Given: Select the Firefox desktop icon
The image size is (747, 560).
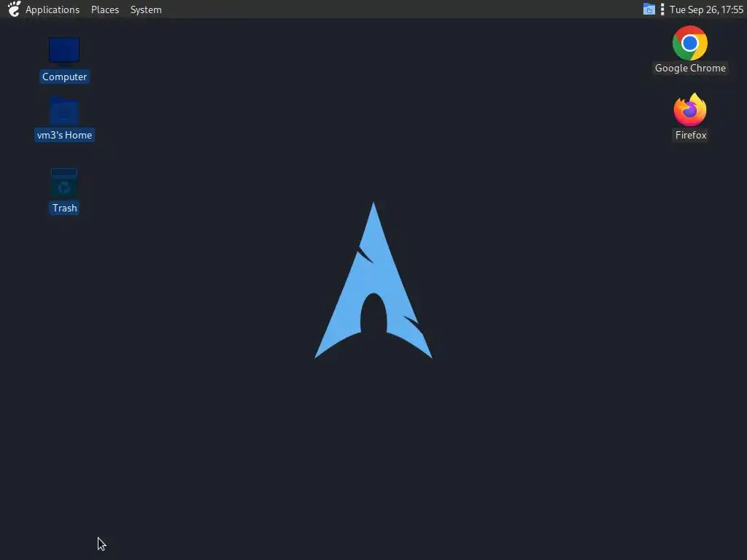Looking at the screenshot, I should point(690,109).
